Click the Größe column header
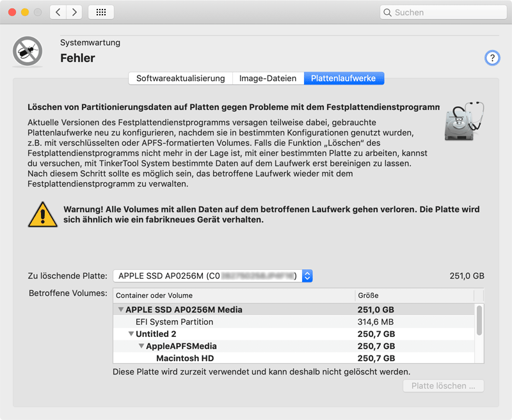 [x=414, y=295]
